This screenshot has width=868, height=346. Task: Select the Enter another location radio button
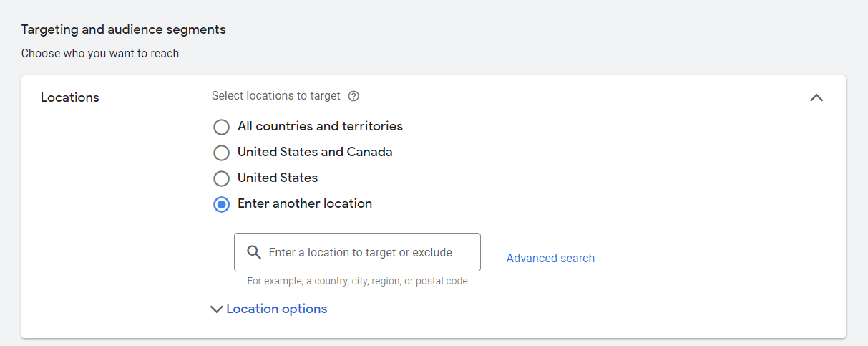pos(222,204)
